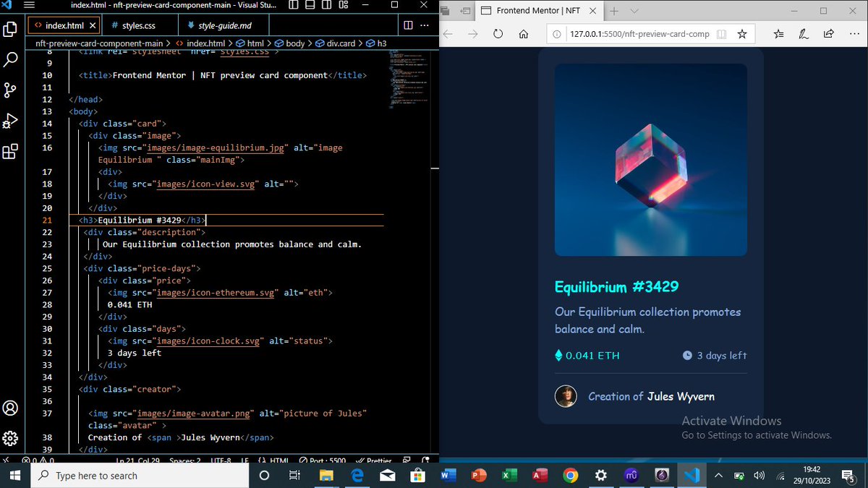
Task: Open the VS Code feedback status icon
Action: pos(407,460)
